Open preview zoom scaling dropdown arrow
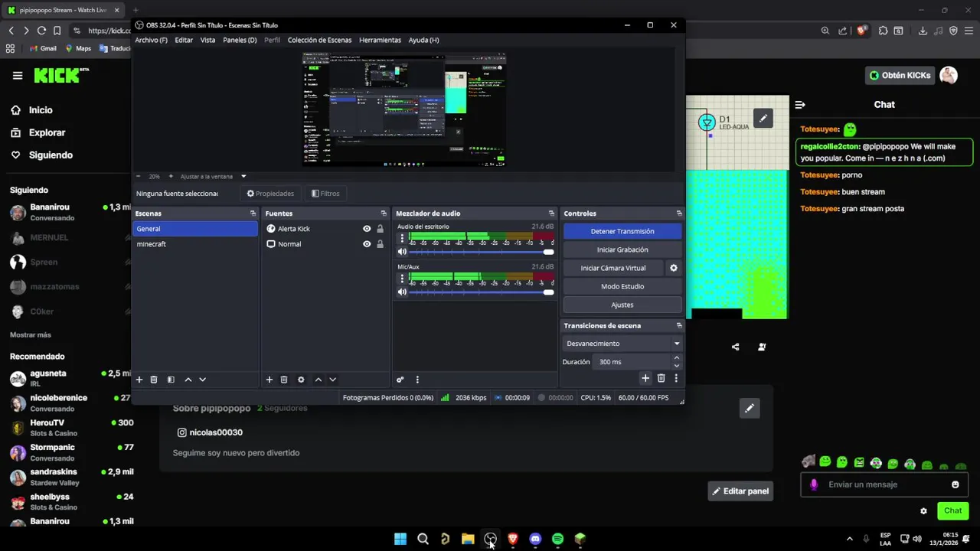Screen dimensions: 980x551 (243, 176)
